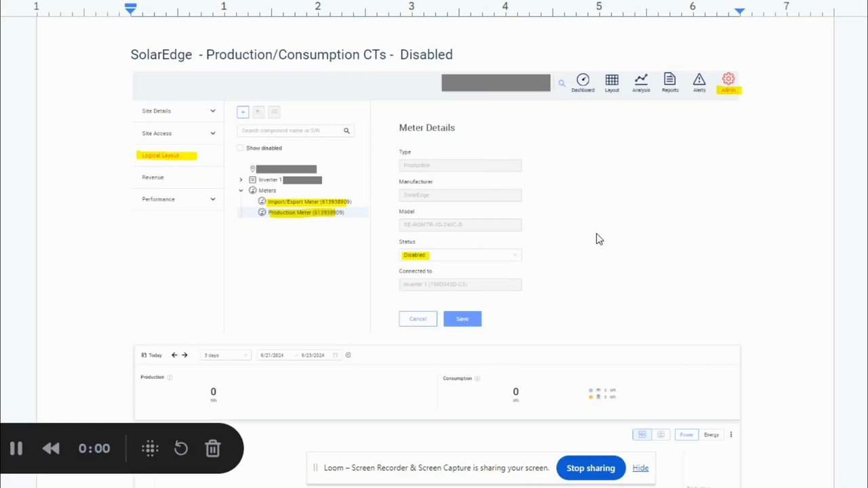
Task: Delete the Loom recording with trash icon
Action: 213,448
